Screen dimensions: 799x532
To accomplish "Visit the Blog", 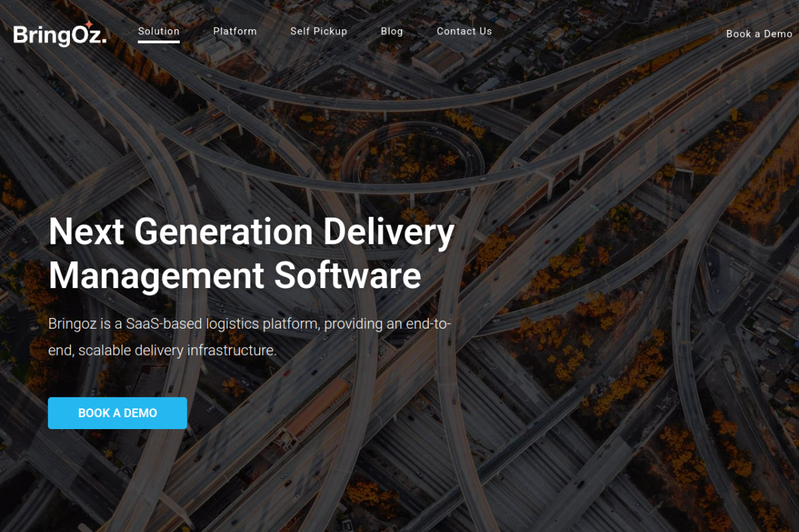I will coord(392,31).
